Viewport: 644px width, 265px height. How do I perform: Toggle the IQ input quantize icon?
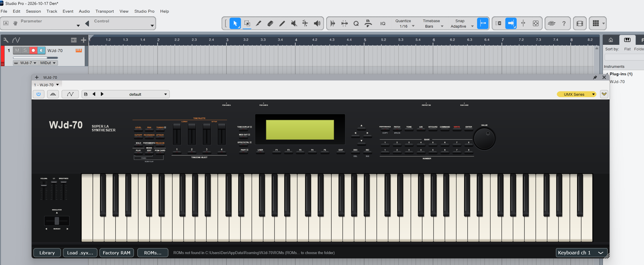[383, 24]
